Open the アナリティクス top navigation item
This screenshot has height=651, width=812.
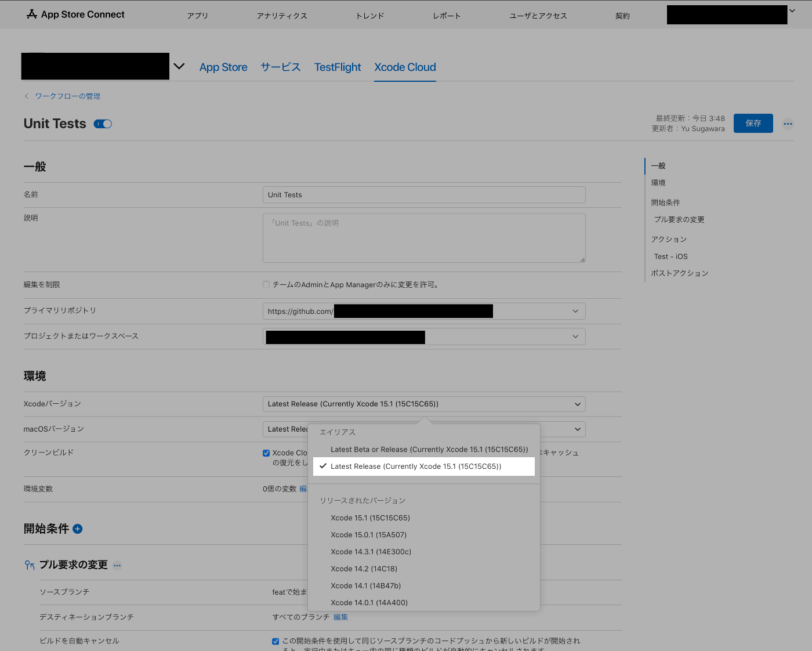point(282,16)
